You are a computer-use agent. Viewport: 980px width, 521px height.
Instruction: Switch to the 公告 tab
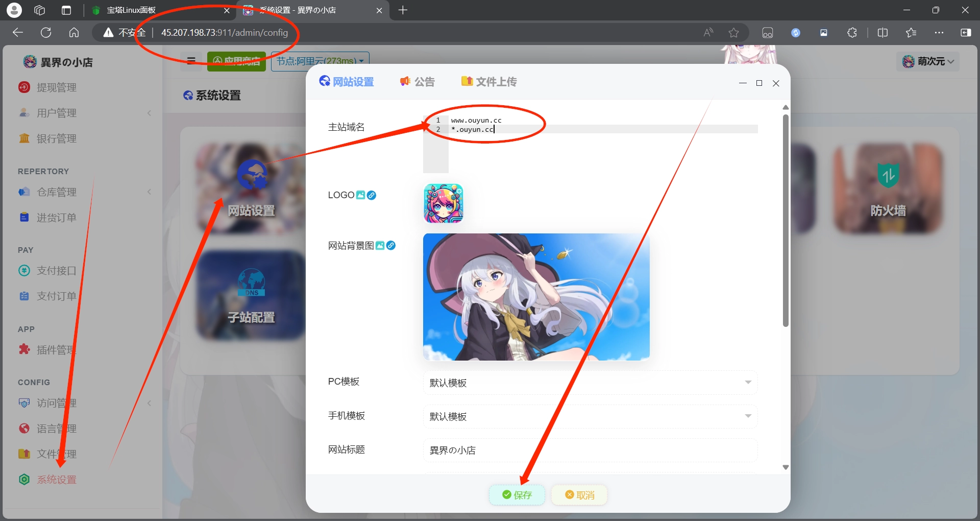click(x=418, y=82)
